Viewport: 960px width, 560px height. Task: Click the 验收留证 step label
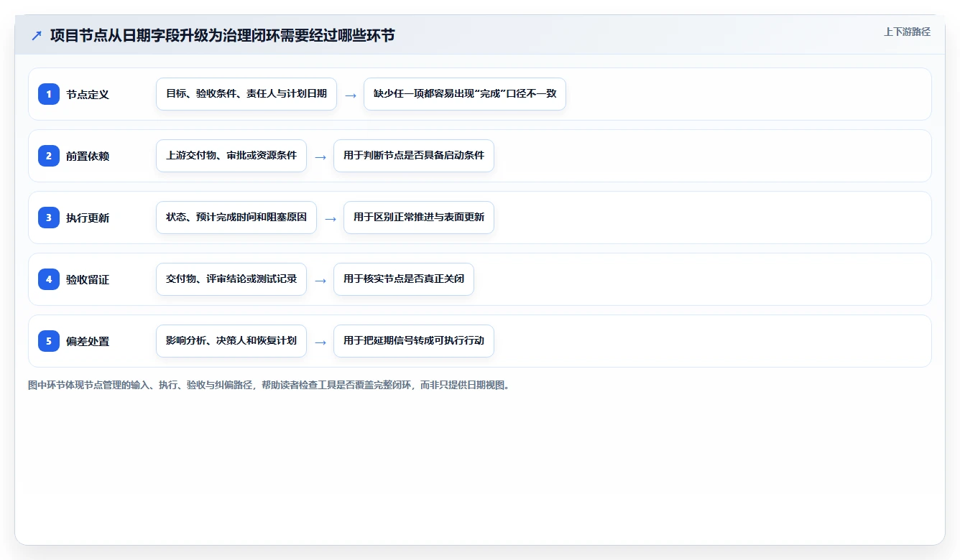(x=88, y=279)
